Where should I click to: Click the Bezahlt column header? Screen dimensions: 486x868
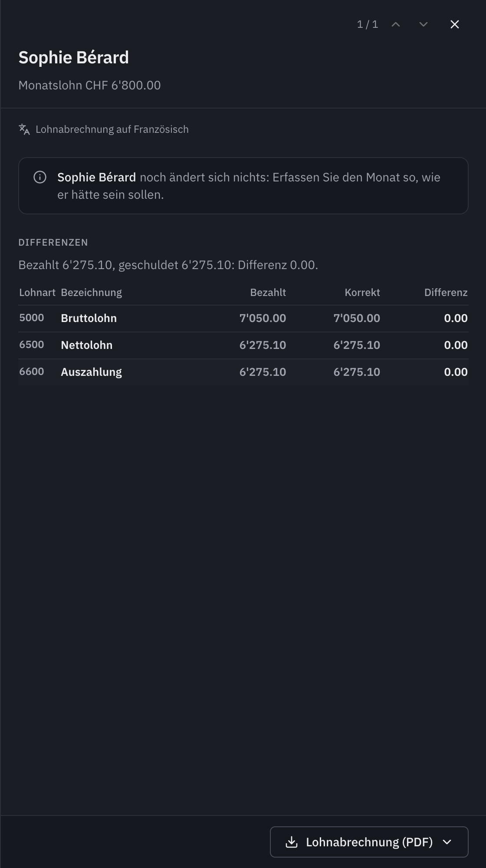pos(268,293)
